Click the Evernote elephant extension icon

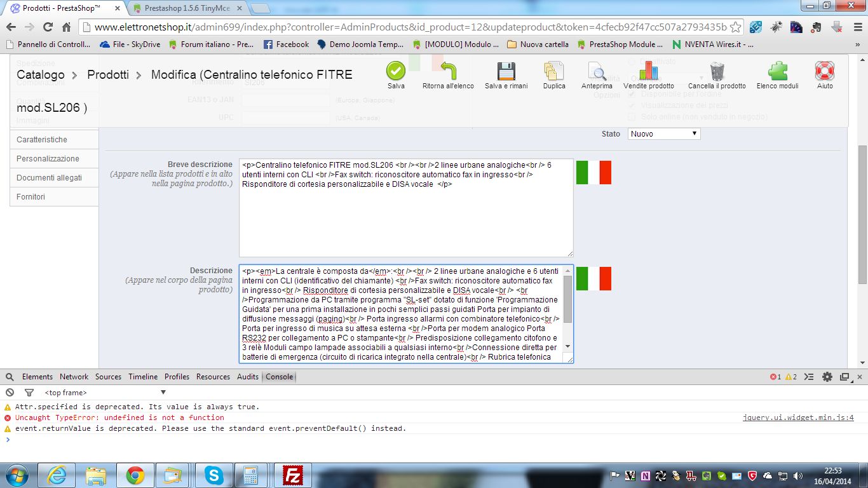817,27
